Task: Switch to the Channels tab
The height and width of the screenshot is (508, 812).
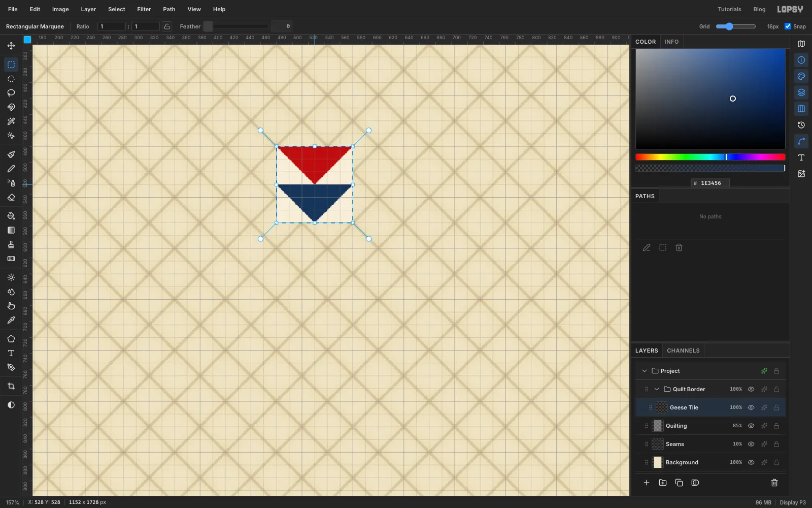Action: [683, 351]
